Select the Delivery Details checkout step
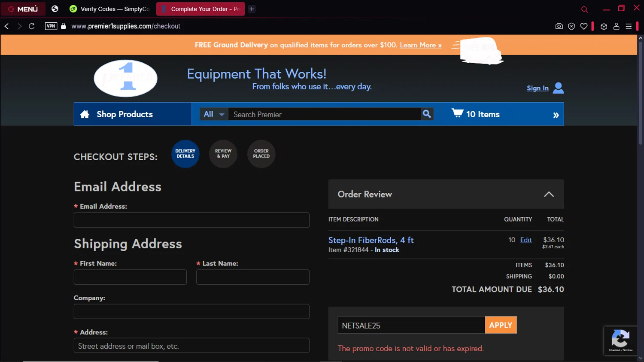Screen dimensions: 644x362 tap(185, 154)
